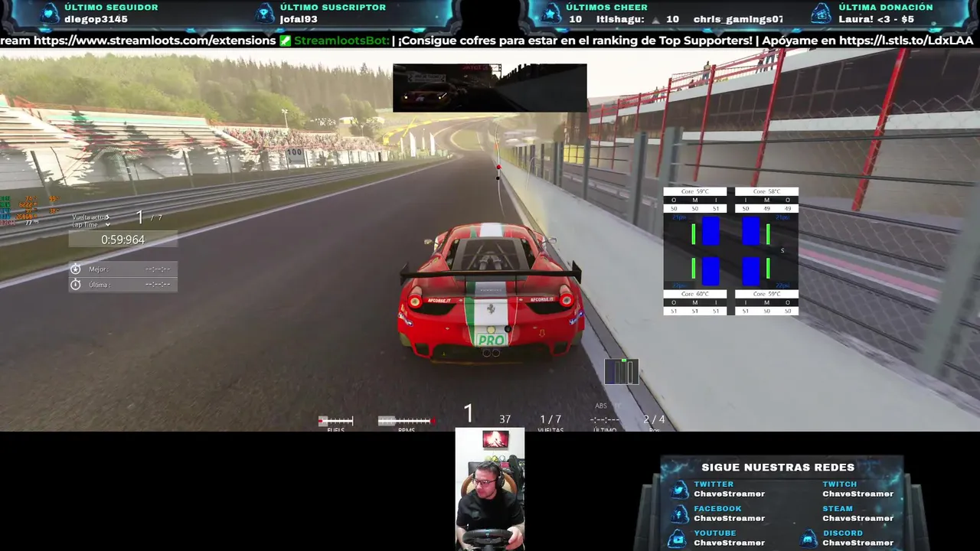The image size is (980, 551).
Task: Click the ÚLTIMO SEGUIDOR heading
Action: [x=111, y=7]
